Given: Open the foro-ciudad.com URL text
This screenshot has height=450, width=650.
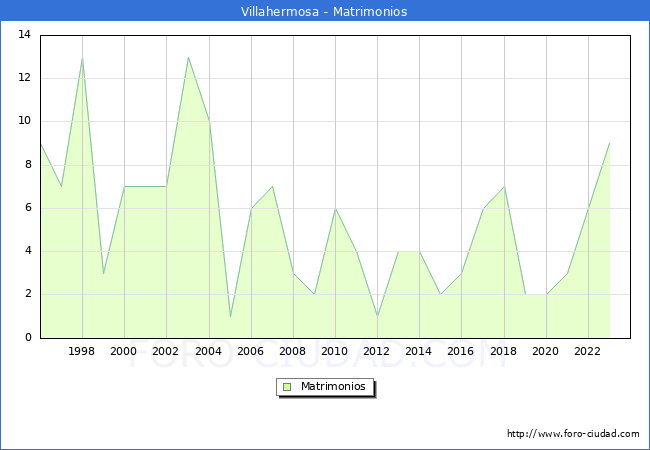Looking at the screenshot, I should pyautogui.click(x=573, y=434).
